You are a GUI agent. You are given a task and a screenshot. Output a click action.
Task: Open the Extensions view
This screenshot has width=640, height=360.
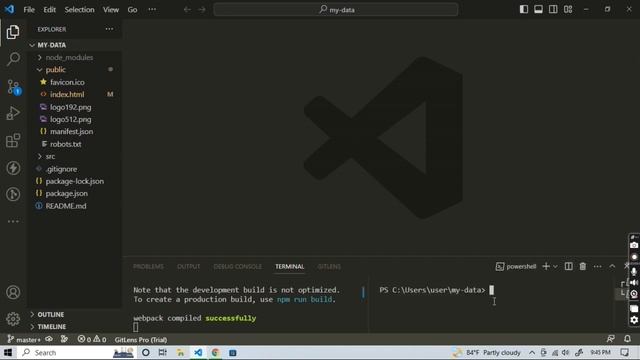coord(13,140)
